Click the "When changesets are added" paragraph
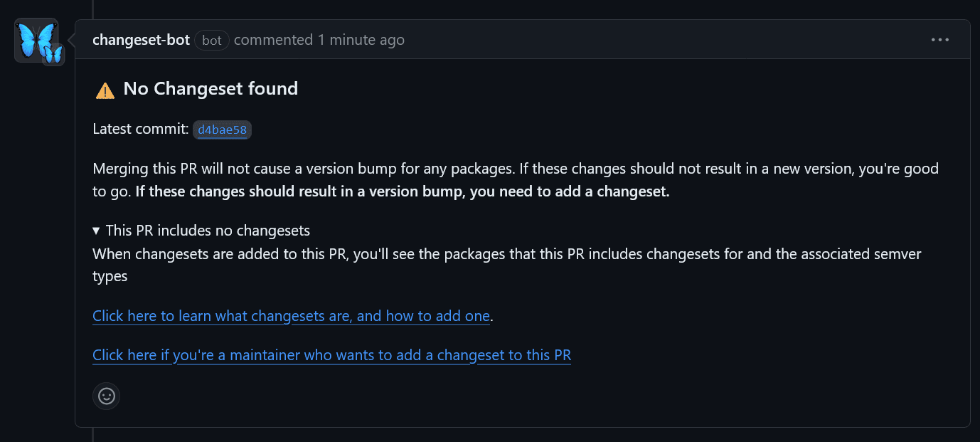The image size is (980, 442). [x=507, y=265]
